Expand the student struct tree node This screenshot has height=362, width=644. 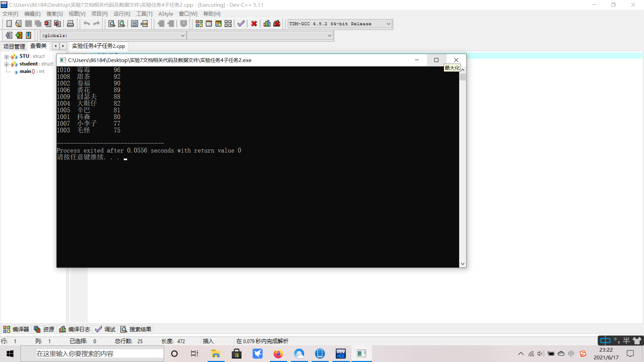(6, 64)
